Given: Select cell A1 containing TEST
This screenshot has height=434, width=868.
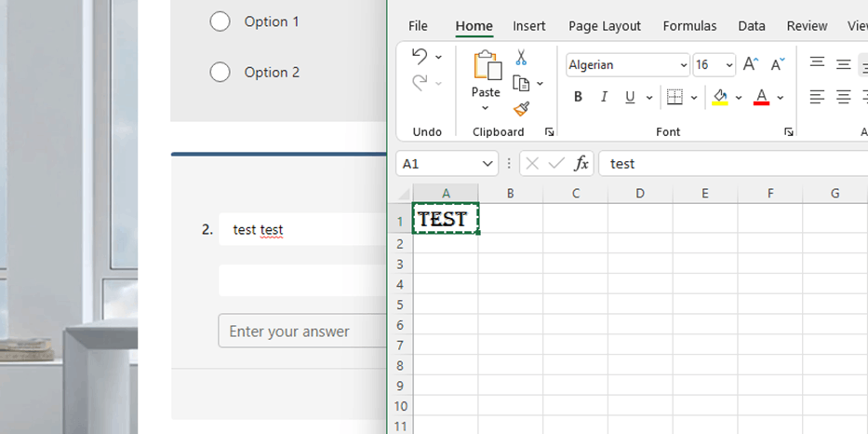Looking at the screenshot, I should (446, 219).
